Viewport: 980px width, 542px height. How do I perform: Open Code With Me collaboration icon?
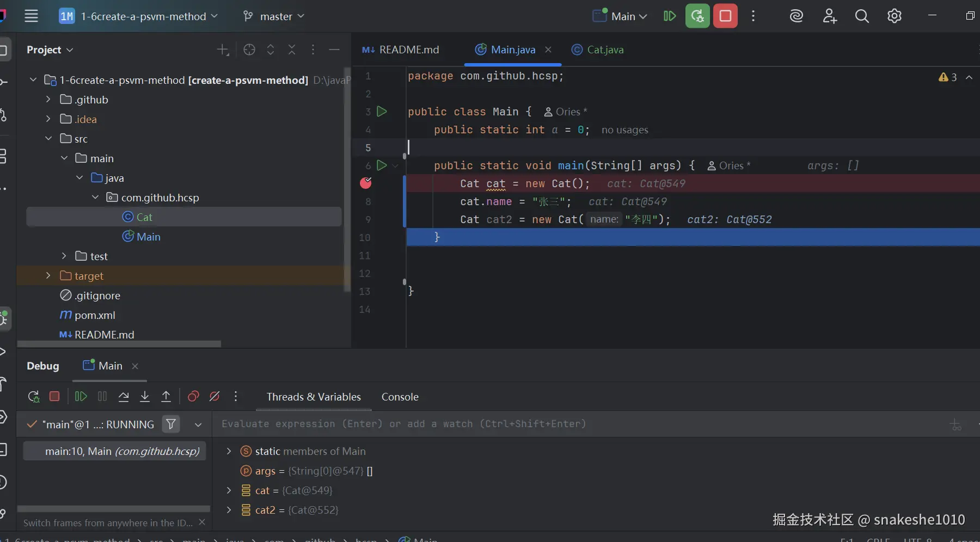[x=830, y=16]
